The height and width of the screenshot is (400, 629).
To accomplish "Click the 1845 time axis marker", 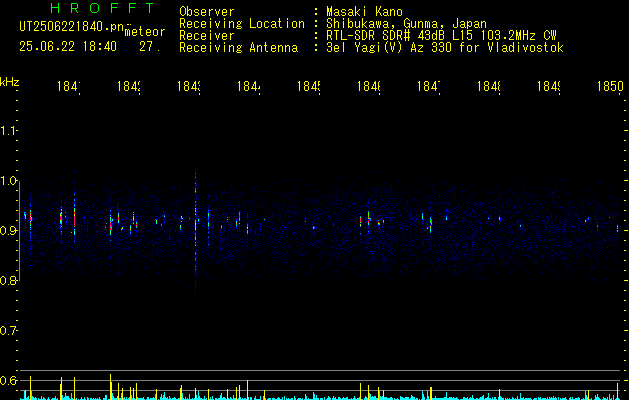I will coord(308,86).
